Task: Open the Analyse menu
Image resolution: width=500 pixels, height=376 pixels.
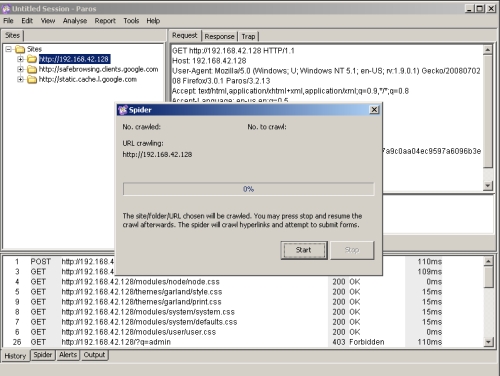Action: click(75, 21)
